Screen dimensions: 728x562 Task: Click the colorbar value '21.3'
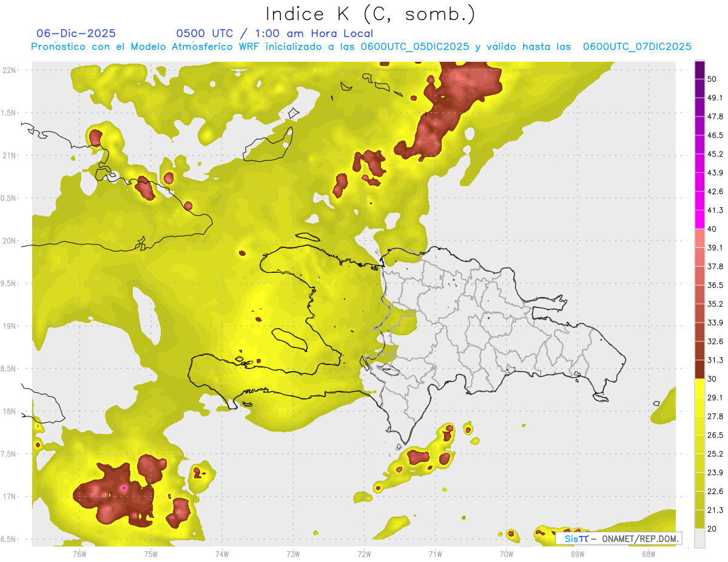715,510
